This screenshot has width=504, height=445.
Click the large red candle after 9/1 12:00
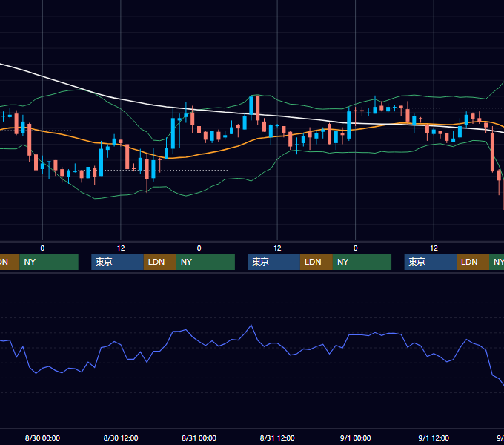492,151
